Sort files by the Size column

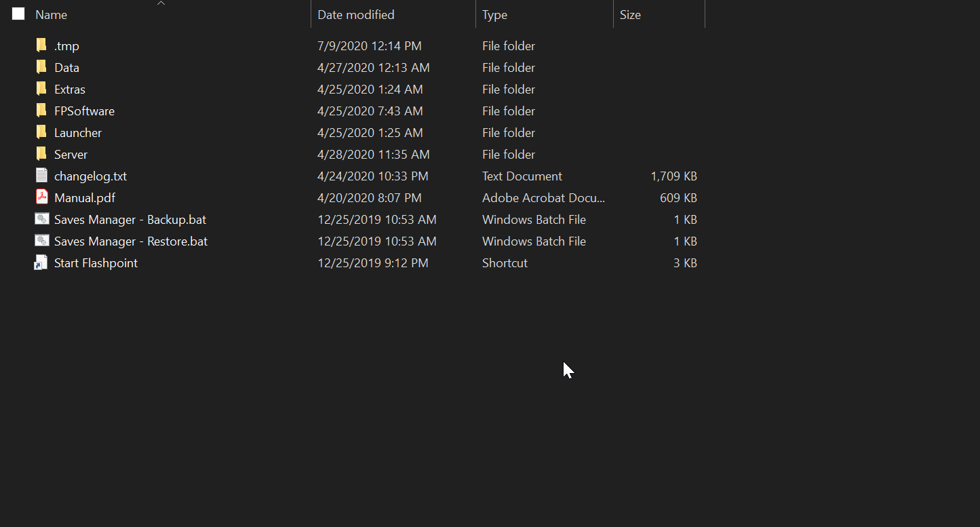pos(630,14)
